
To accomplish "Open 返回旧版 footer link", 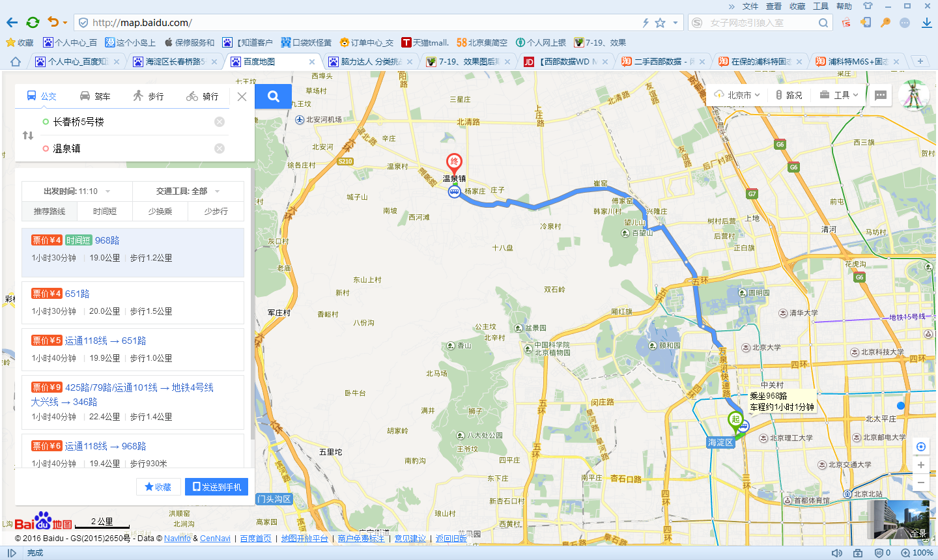I will [451, 539].
